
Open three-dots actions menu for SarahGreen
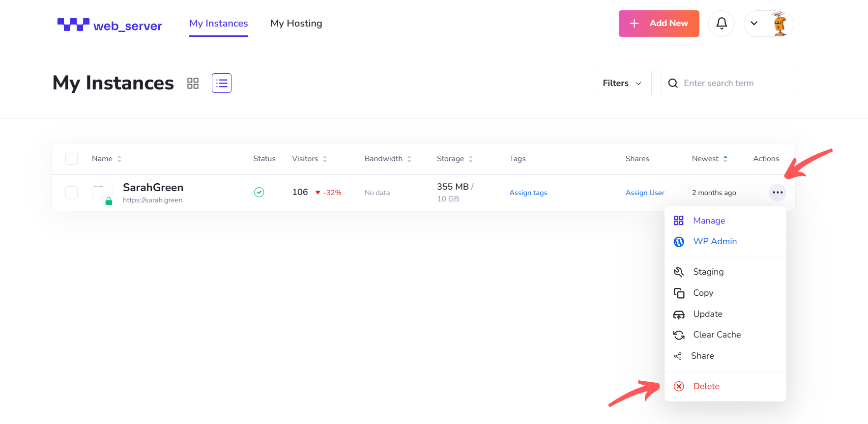tap(778, 193)
